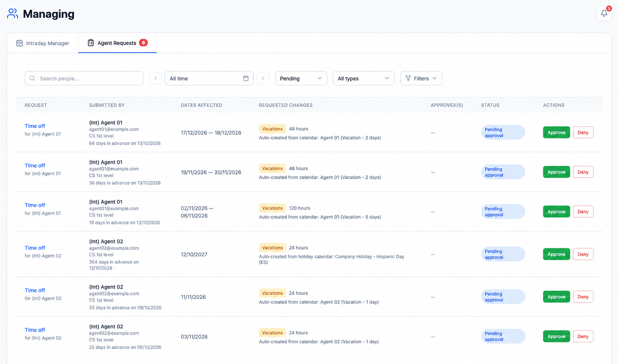Select the Agent Requests tab

(117, 43)
